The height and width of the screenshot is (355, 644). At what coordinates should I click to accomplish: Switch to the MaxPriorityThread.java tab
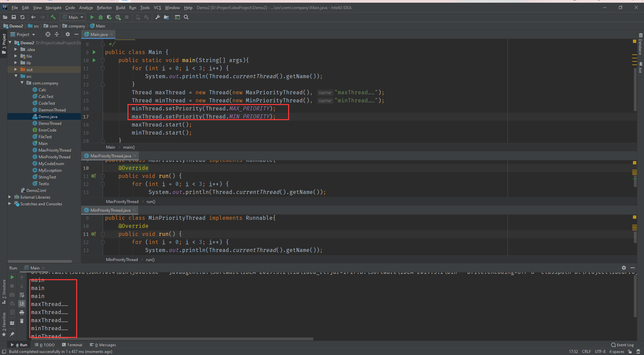110,156
